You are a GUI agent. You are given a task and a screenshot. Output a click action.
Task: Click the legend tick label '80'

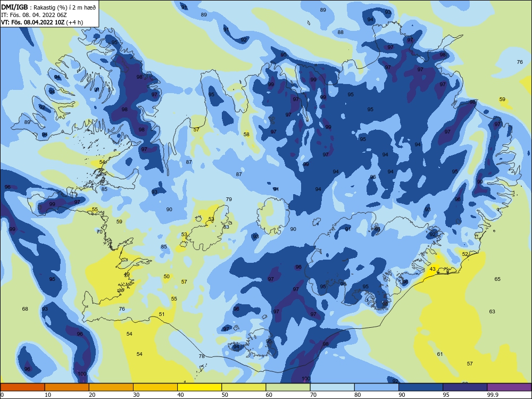coord(358,395)
